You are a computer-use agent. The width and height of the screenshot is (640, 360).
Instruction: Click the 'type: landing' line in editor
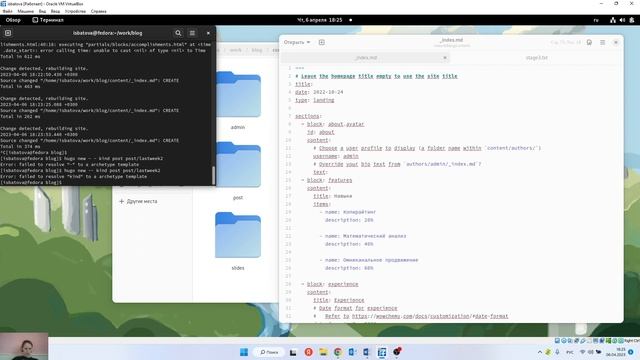click(x=315, y=100)
